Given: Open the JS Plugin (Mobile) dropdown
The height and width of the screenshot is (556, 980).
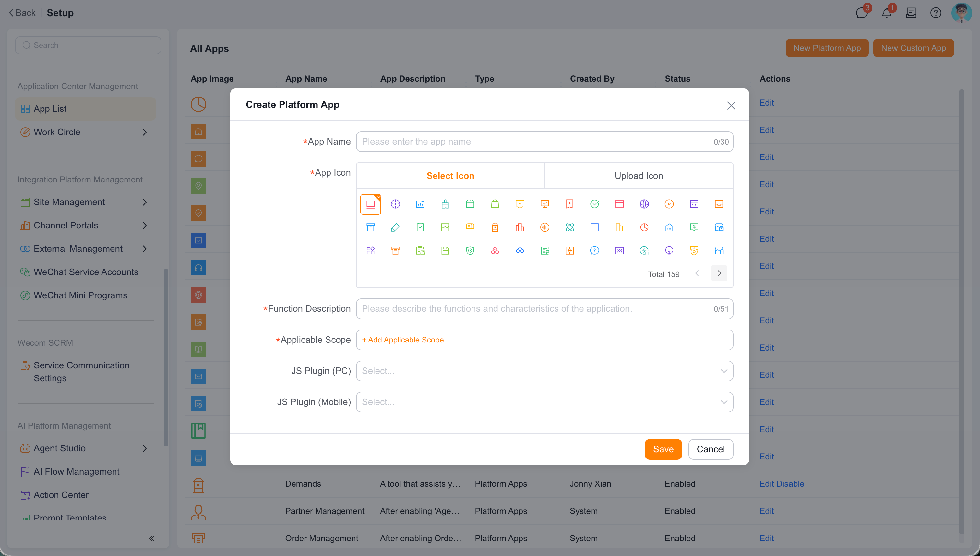Looking at the screenshot, I should point(544,402).
